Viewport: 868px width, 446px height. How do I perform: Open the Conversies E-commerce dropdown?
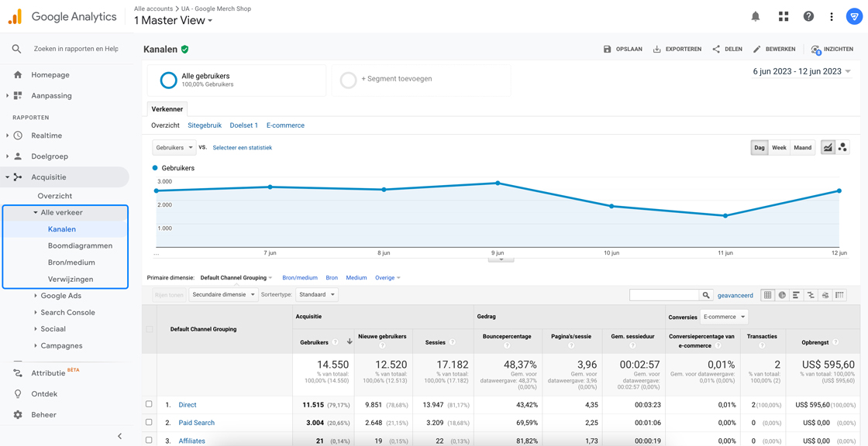pyautogui.click(x=724, y=317)
